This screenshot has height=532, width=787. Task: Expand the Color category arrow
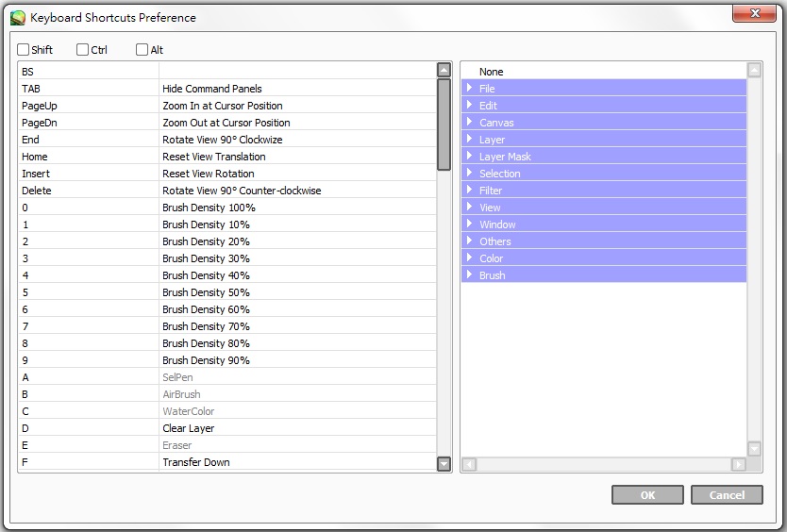click(x=469, y=258)
